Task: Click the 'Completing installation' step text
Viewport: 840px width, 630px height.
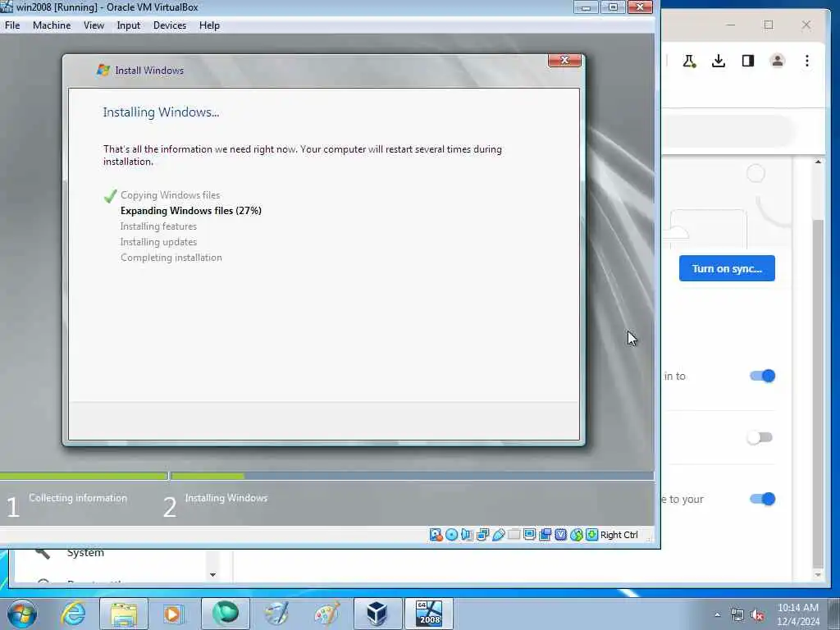Action: 171,257
